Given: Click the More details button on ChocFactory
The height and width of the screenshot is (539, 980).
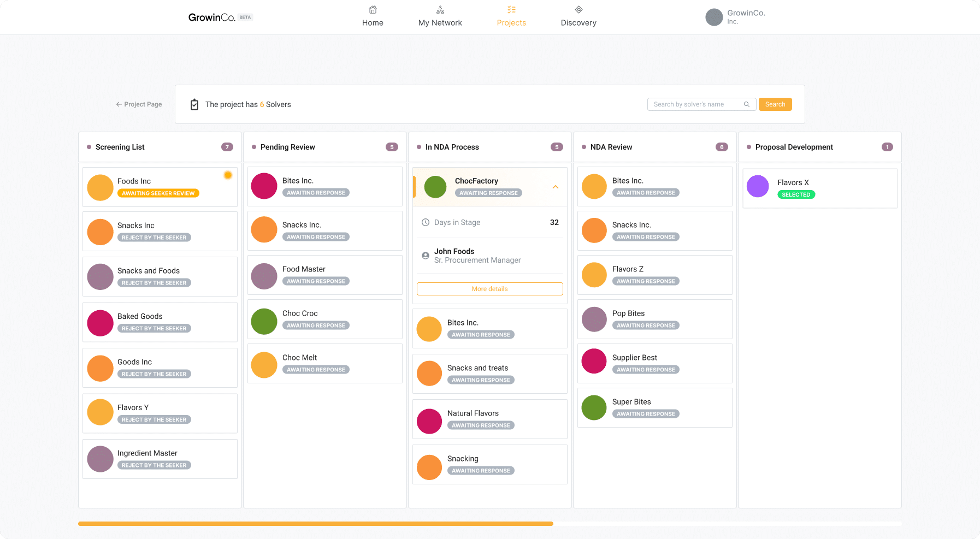Looking at the screenshot, I should pyautogui.click(x=489, y=289).
